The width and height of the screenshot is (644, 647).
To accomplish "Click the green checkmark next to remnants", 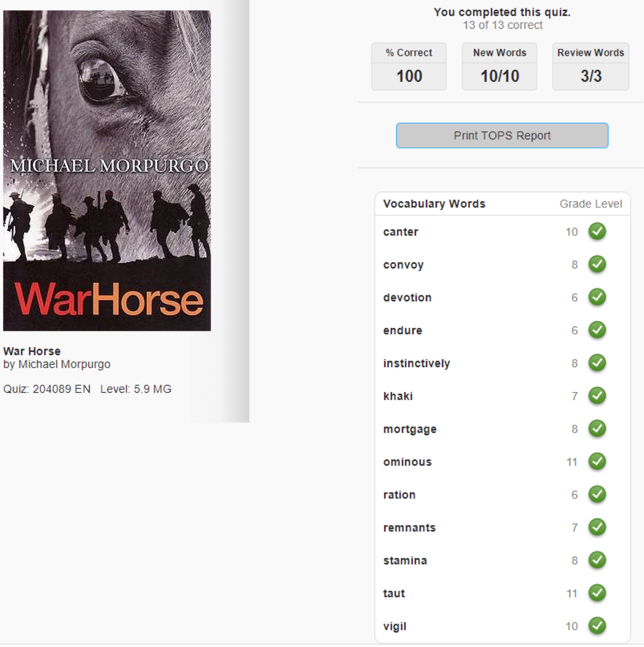I will 597,527.
